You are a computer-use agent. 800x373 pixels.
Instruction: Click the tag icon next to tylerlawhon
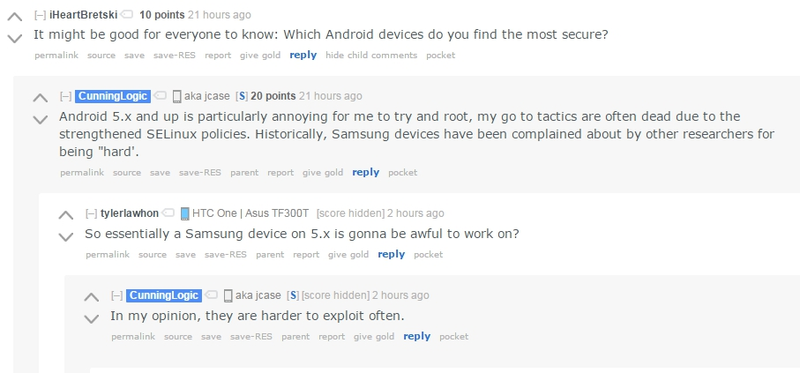[x=169, y=213]
